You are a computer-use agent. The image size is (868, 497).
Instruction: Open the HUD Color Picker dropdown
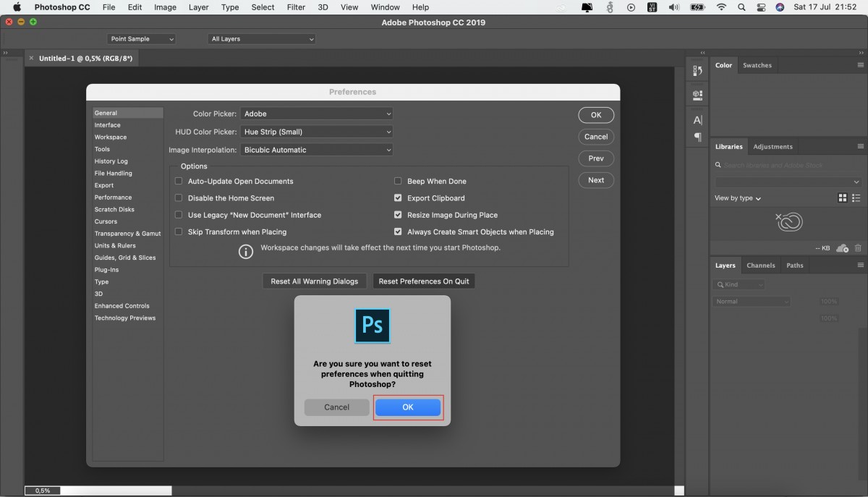pyautogui.click(x=317, y=132)
